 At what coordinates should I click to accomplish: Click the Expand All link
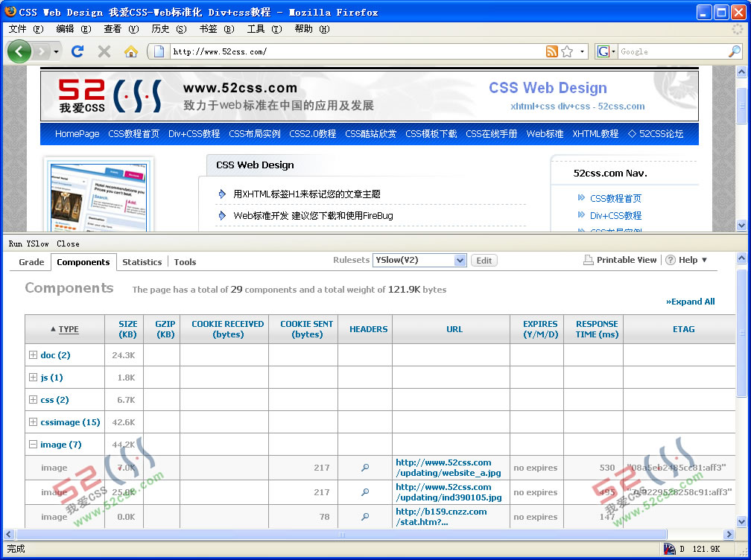tap(690, 302)
